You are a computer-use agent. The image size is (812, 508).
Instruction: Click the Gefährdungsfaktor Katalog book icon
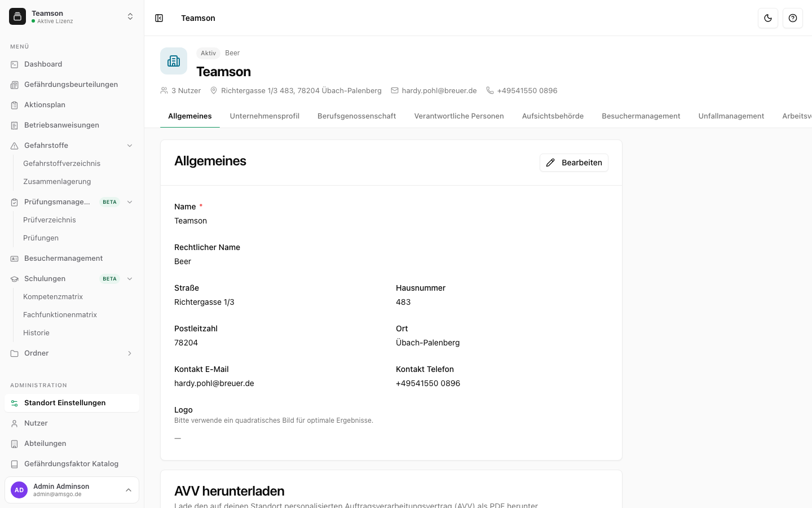(x=15, y=464)
